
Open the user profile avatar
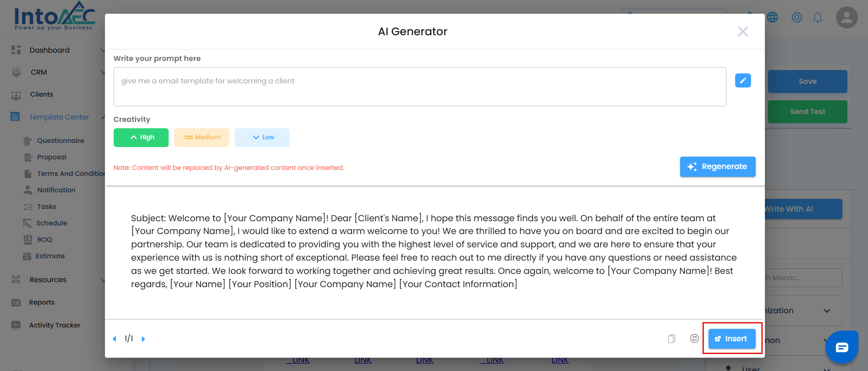[x=846, y=17]
